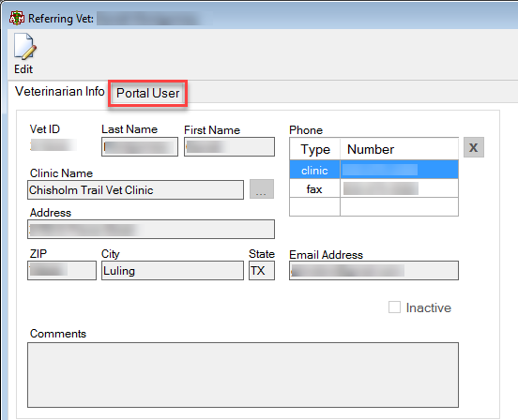The width and height of the screenshot is (518, 420).
Task: Click the Type column header
Action: tap(315, 149)
